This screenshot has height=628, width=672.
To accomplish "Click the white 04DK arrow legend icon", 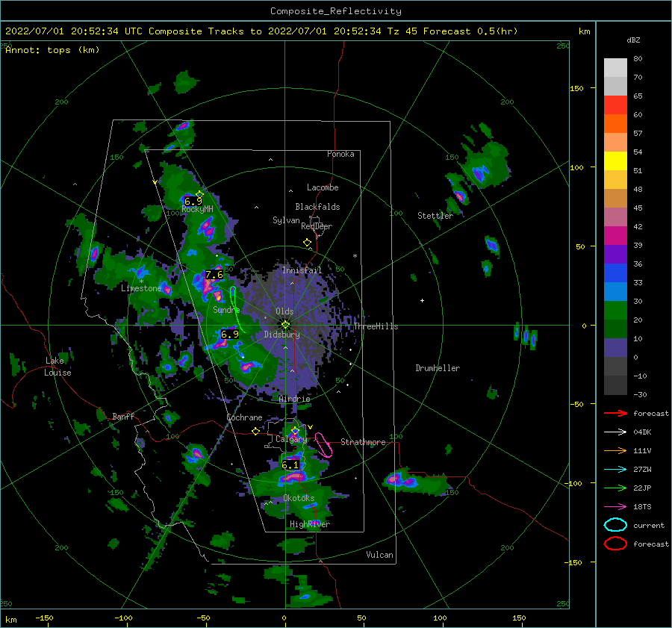I will tap(615, 432).
